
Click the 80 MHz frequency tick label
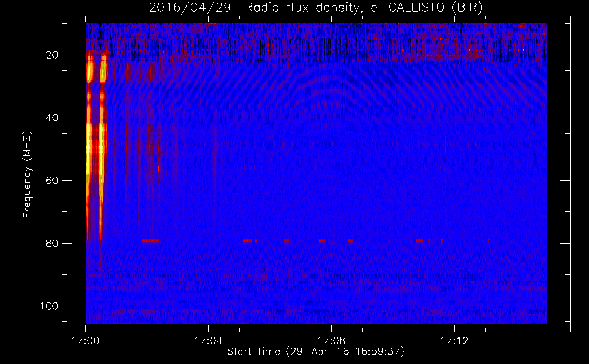point(52,244)
